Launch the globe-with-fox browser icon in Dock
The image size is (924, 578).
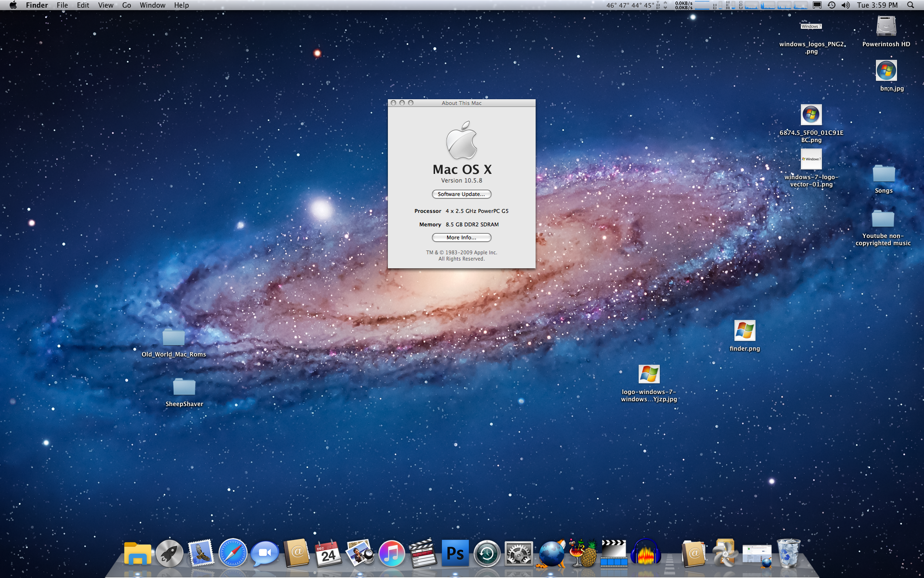tap(551, 554)
